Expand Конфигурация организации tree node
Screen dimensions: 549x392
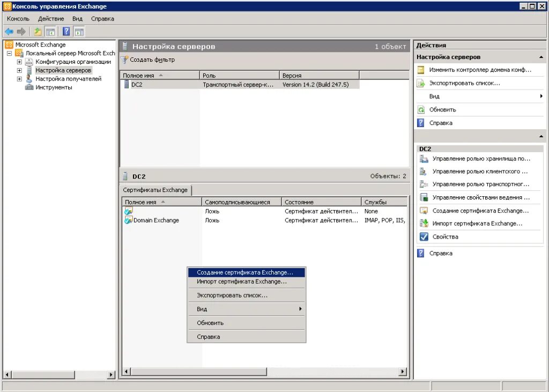[19, 62]
